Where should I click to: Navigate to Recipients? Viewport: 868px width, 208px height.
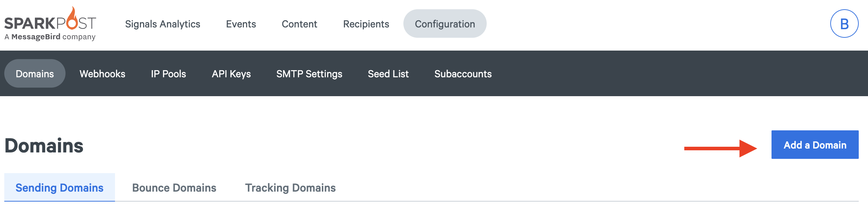[366, 24]
